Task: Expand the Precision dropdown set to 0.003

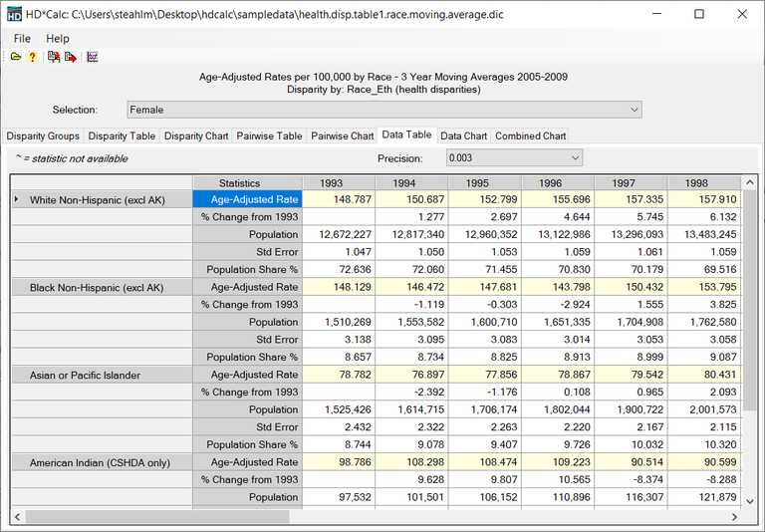Action: tap(514, 158)
